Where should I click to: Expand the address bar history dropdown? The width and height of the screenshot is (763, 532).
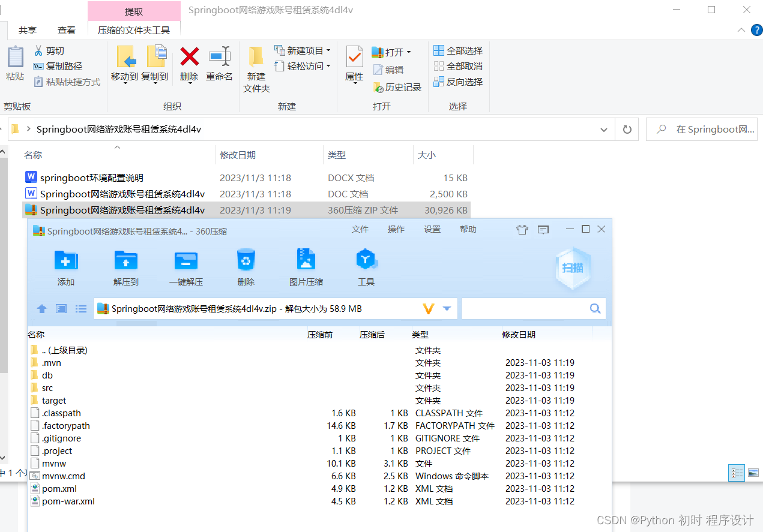point(603,129)
